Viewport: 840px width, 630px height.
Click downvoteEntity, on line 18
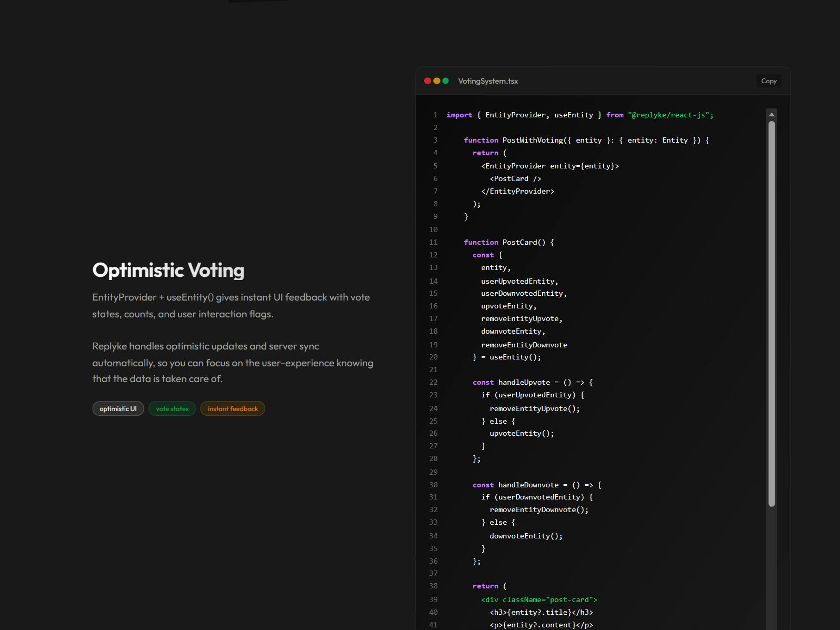pyautogui.click(x=513, y=331)
